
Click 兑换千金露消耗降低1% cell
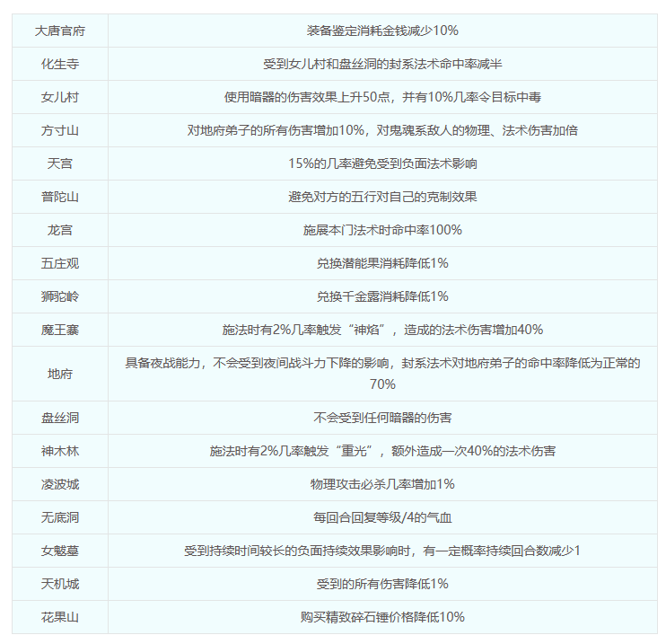(382, 296)
